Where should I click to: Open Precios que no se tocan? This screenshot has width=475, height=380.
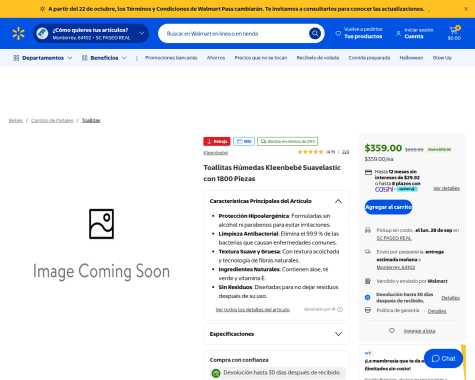click(x=261, y=58)
